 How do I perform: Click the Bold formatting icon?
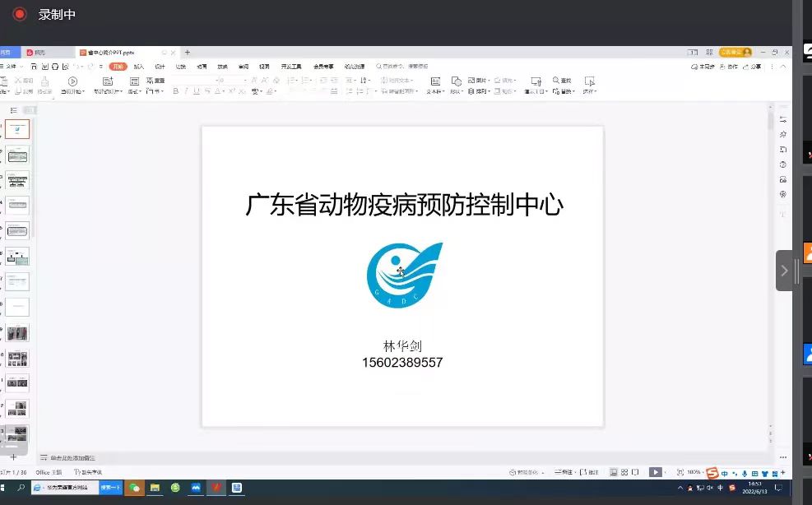coord(175,91)
